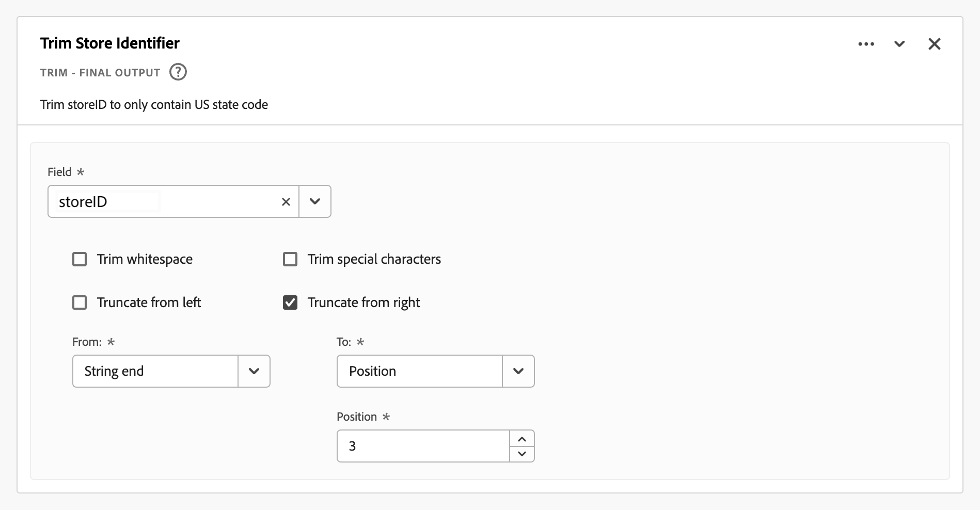Enable Trim special characters checkbox

click(x=290, y=259)
